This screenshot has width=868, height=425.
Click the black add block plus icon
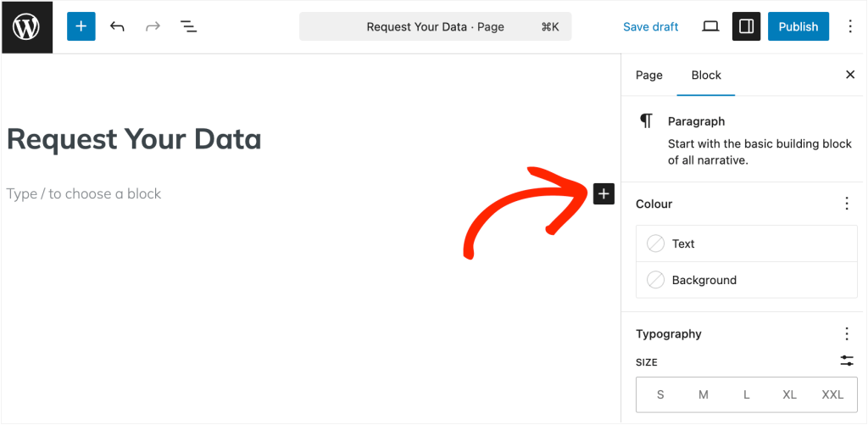click(603, 193)
